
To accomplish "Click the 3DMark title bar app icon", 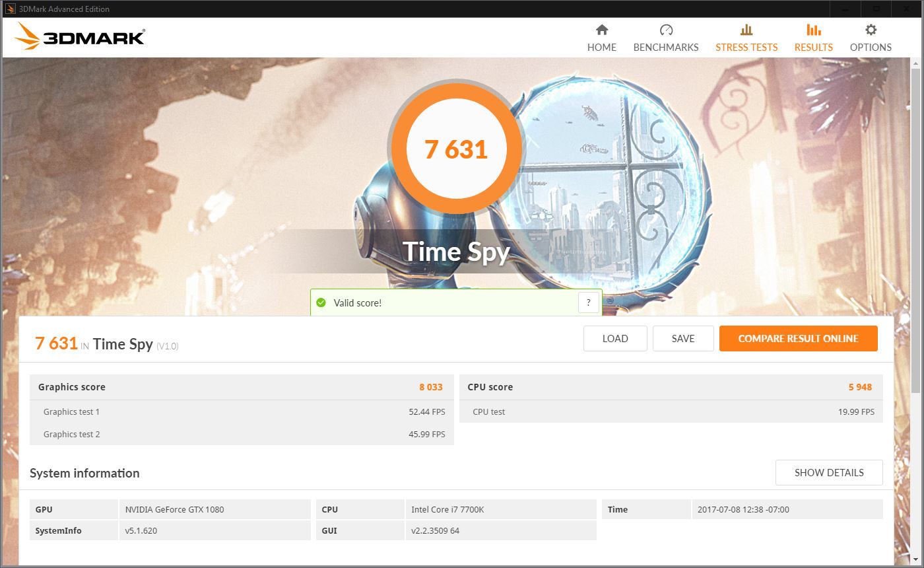I will [10, 9].
